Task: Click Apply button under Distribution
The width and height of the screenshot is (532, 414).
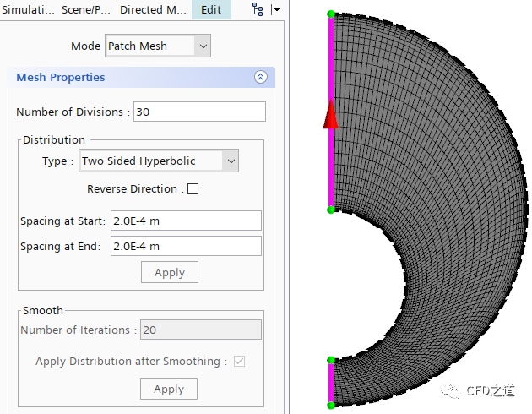Action: (169, 272)
